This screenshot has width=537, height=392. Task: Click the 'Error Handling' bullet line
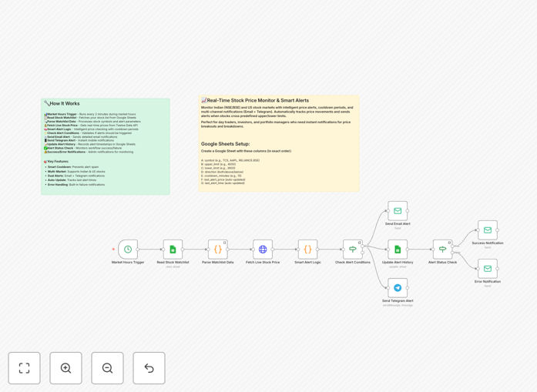click(76, 185)
